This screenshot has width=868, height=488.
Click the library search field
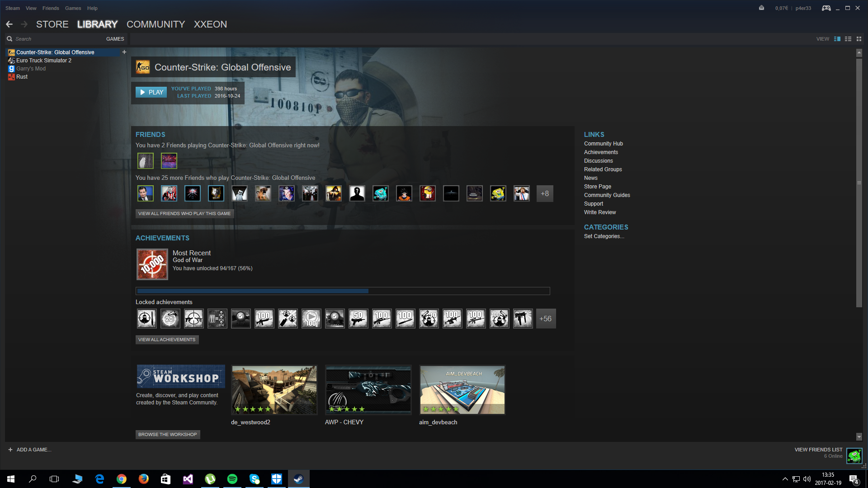click(54, 39)
